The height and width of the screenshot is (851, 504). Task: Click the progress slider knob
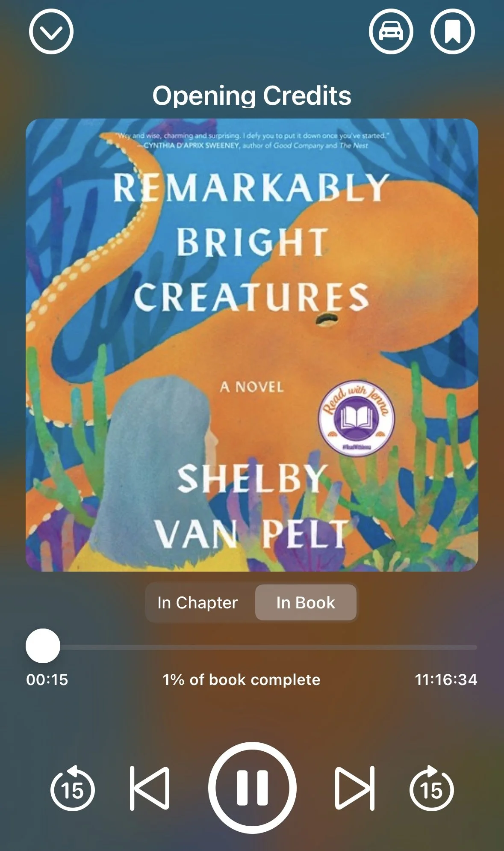coord(43,646)
